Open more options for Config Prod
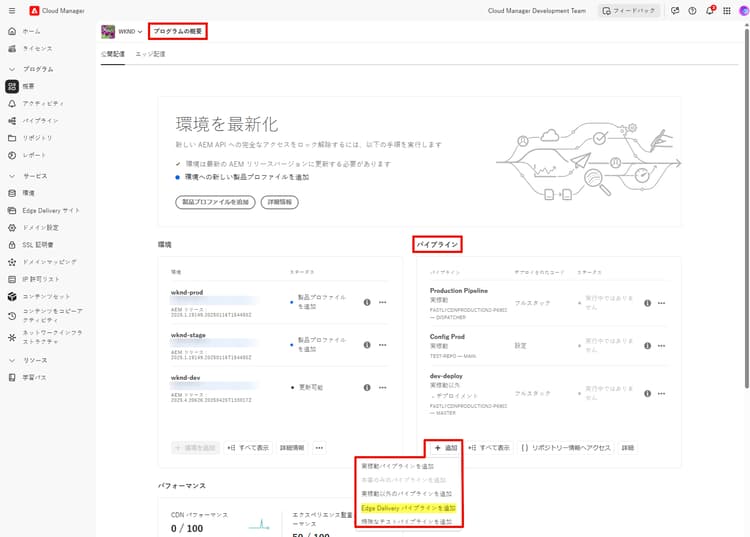Screen dimensions: 750x537 point(662,346)
